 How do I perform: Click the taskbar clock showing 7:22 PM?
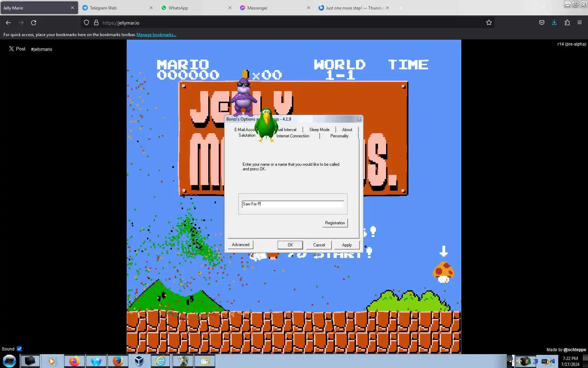pos(570,361)
